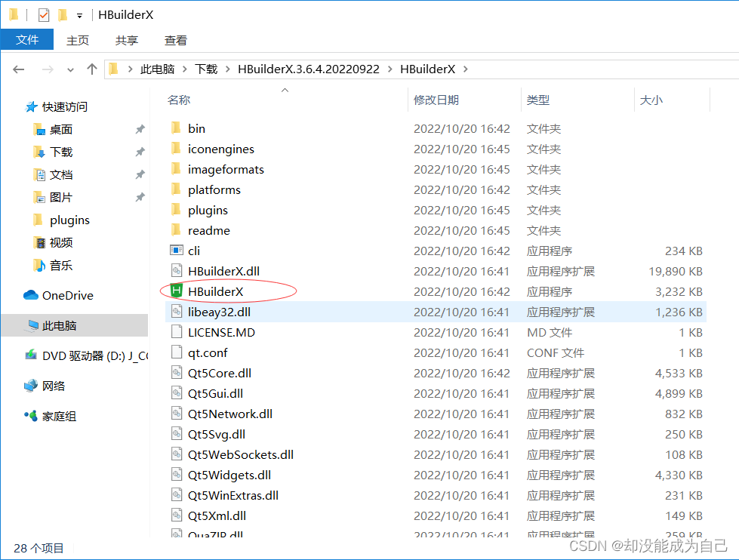This screenshot has height=560, width=739.
Task: Open the 文件 ribbon tab
Action: tap(27, 39)
